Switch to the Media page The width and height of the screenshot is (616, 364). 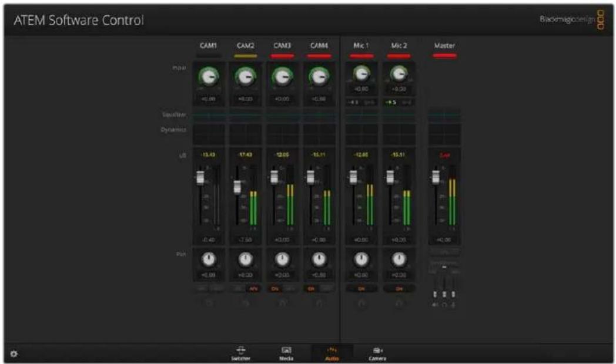[286, 353]
